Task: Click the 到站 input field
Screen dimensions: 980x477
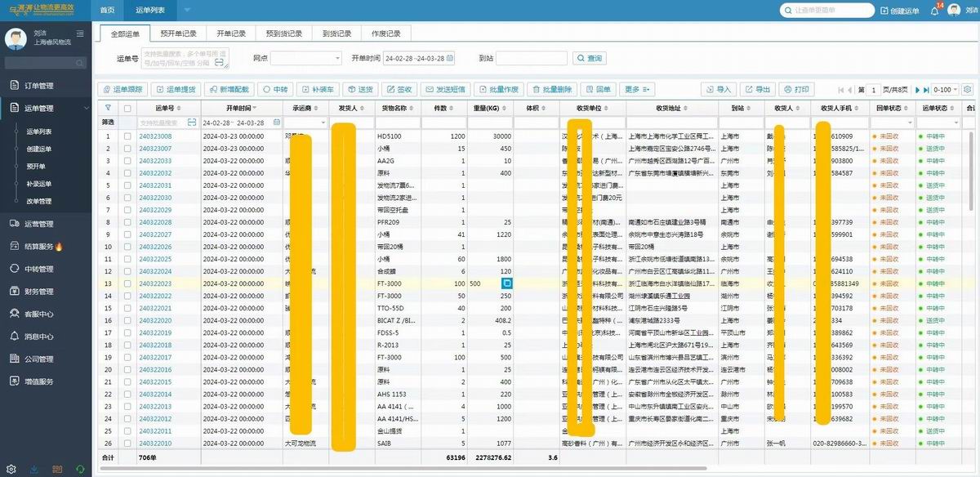Action: [531, 59]
